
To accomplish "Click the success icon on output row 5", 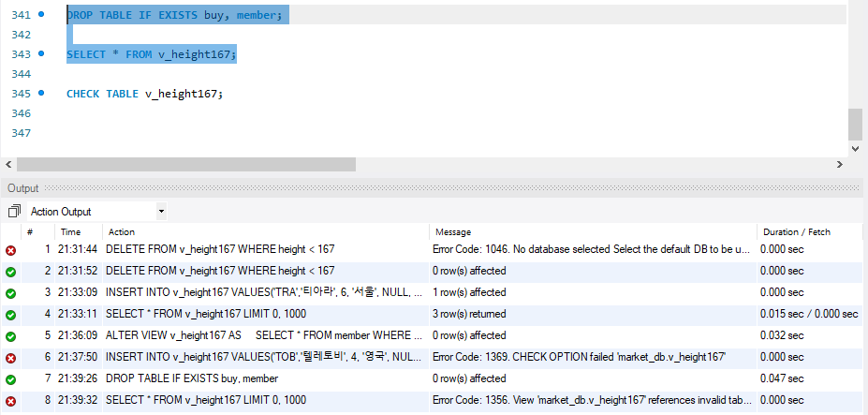I will tap(10, 337).
